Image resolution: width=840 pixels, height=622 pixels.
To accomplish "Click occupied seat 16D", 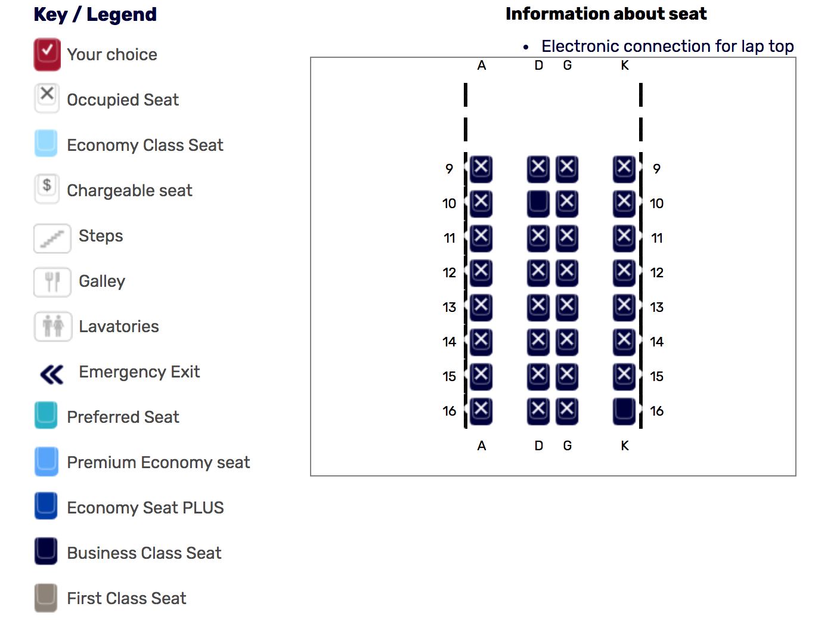I will pyautogui.click(x=538, y=411).
